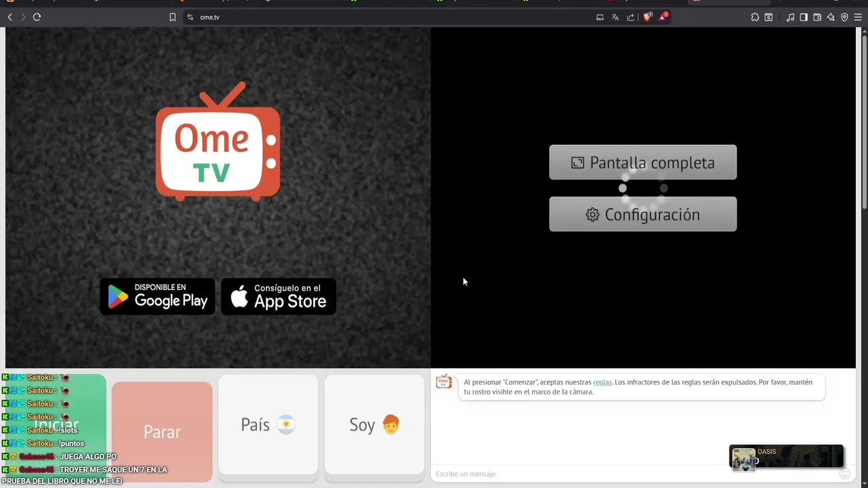The image size is (868, 488).
Task: Focus the Escribe un mensaje field
Action: coord(634,474)
